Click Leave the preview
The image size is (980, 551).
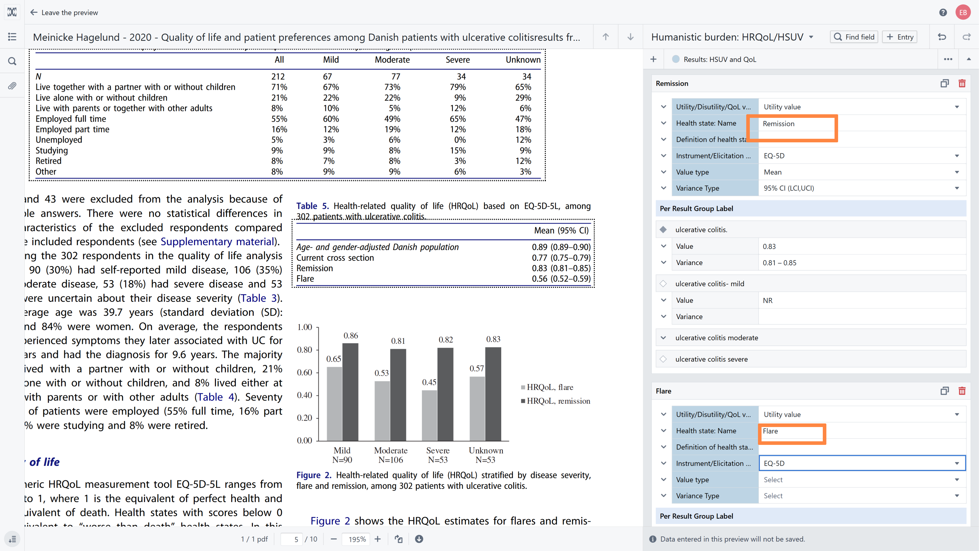[64, 12]
